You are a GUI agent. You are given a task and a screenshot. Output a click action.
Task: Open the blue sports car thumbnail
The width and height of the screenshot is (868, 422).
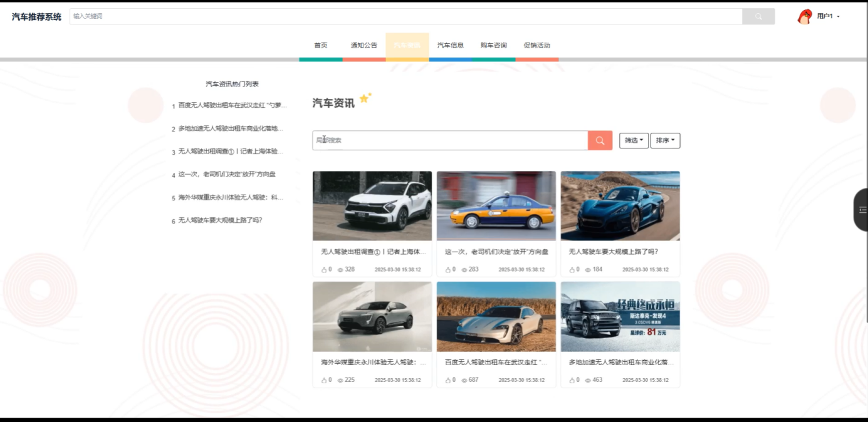[620, 206]
